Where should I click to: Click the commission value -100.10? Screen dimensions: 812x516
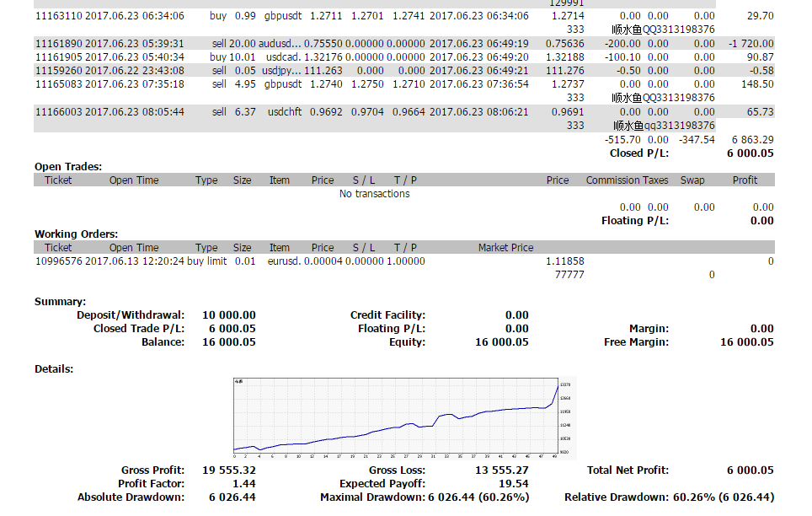pos(622,57)
